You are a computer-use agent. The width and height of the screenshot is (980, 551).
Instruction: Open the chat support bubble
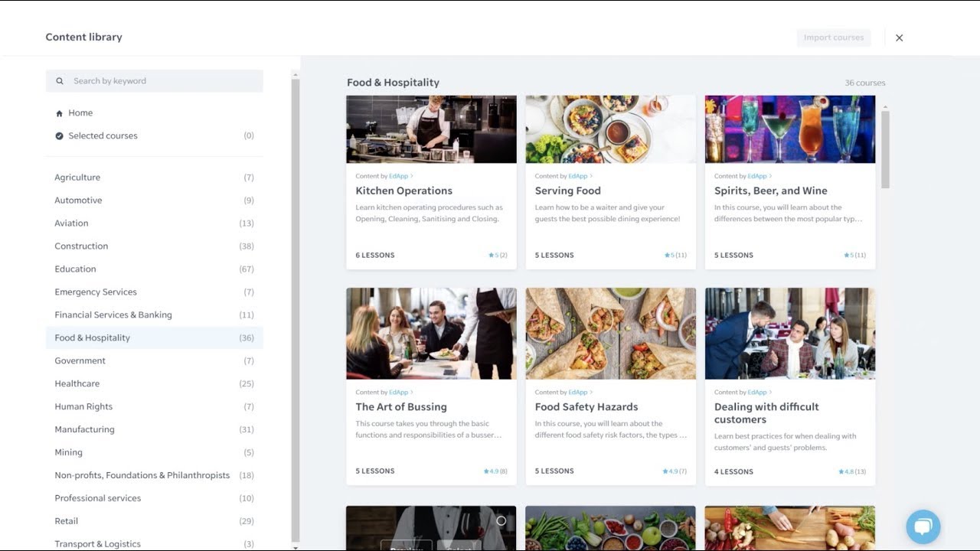[923, 527]
